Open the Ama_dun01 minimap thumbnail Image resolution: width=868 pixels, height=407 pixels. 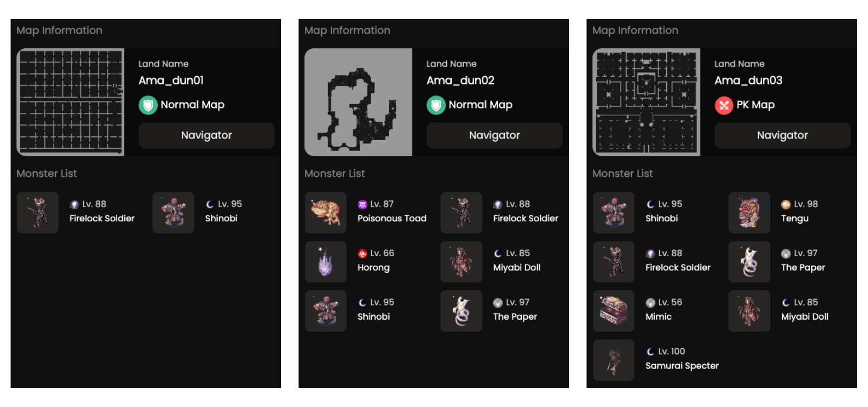point(71,102)
